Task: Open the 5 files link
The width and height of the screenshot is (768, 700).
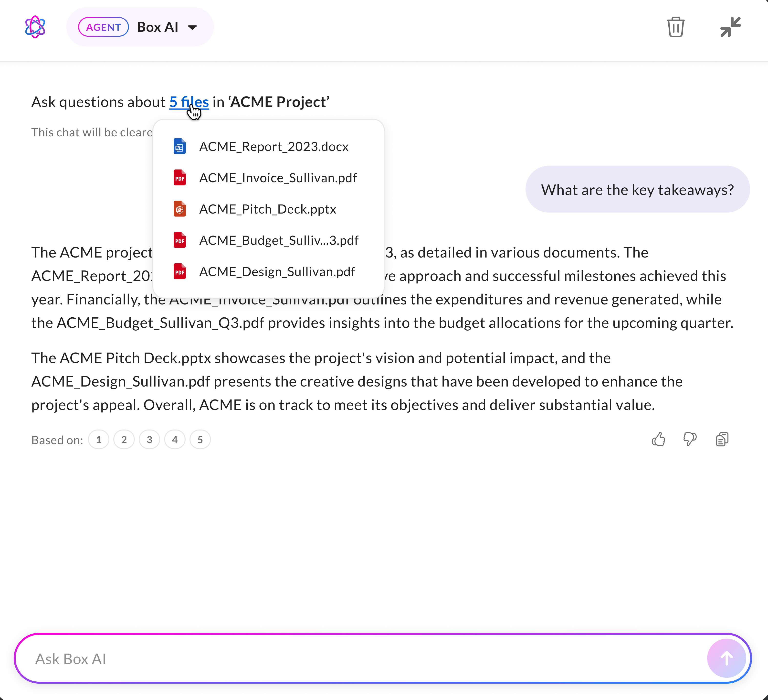Action: tap(189, 102)
